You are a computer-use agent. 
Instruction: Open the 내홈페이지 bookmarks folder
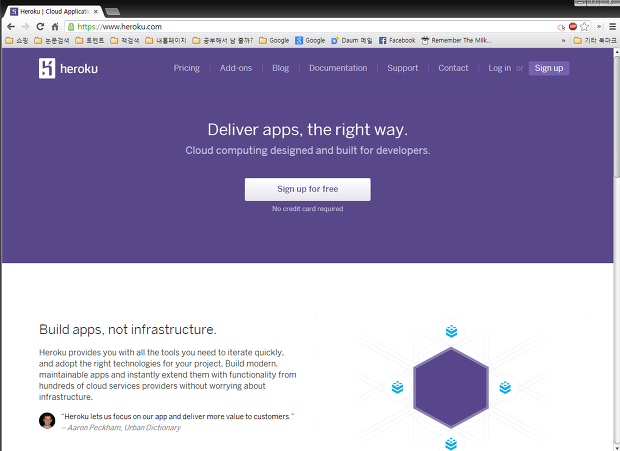point(166,40)
